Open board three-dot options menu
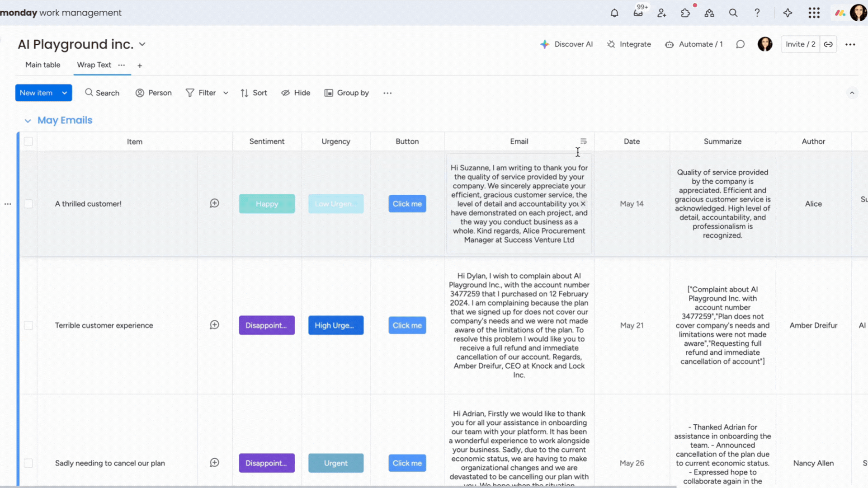Image resolution: width=868 pixels, height=488 pixels. pyautogui.click(x=850, y=44)
